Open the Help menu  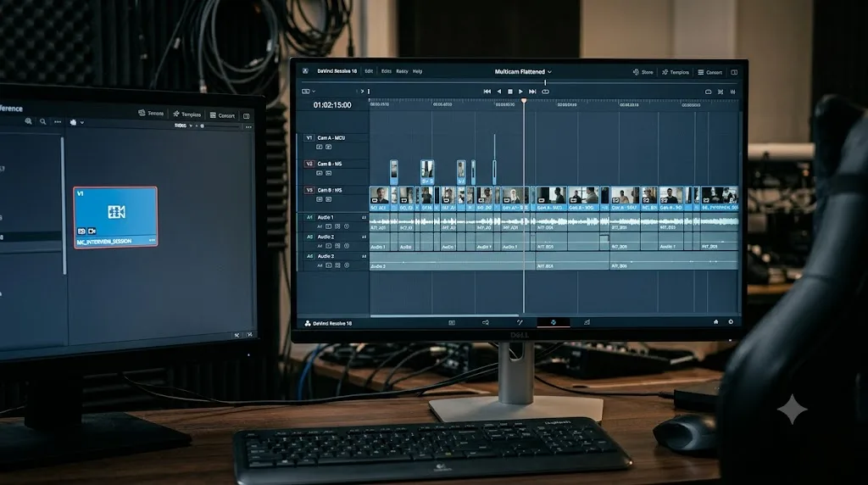point(417,71)
